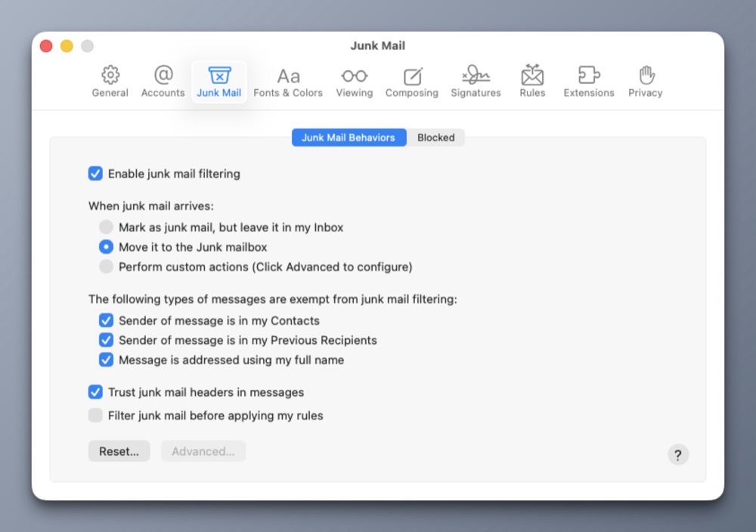Click the Advanced... button
The height and width of the screenshot is (532, 756).
click(x=203, y=451)
